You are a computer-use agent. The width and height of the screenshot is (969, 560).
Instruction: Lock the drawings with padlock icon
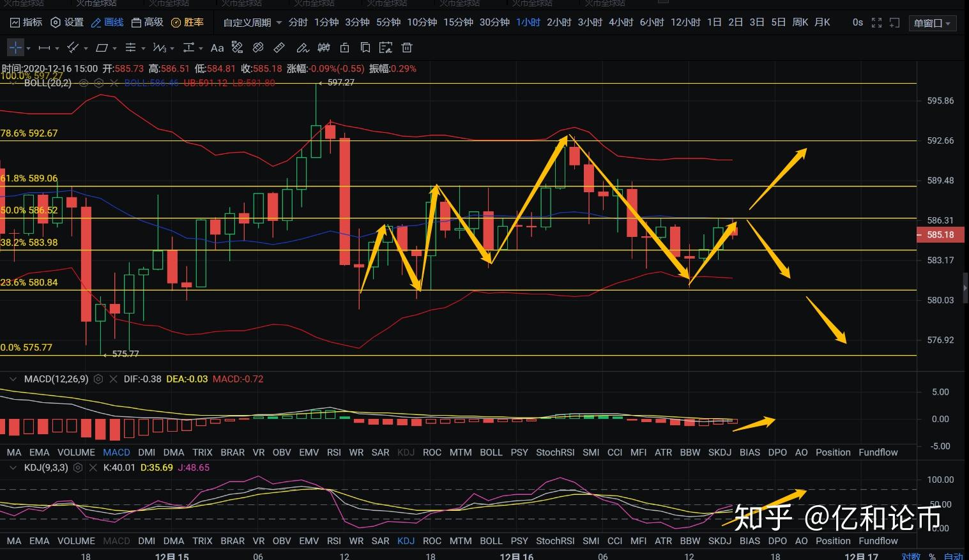click(x=345, y=47)
